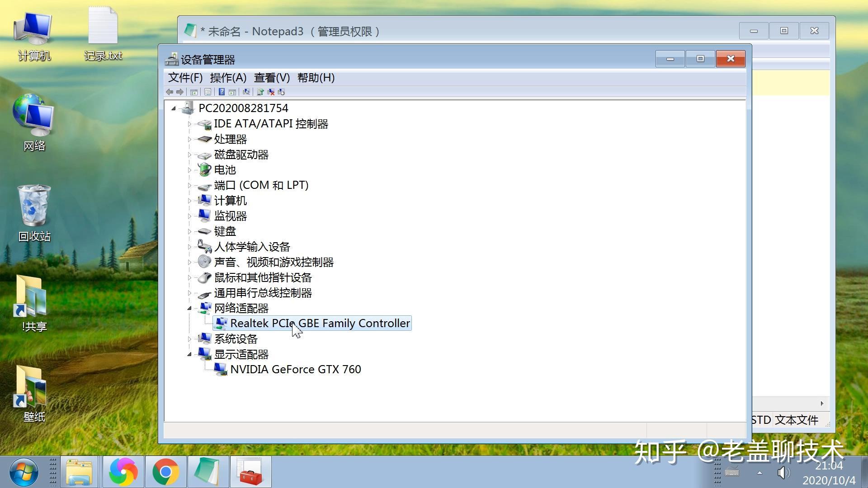Expand IDE ATA/ATAPI 控制器 node
The height and width of the screenshot is (488, 868).
(189, 124)
